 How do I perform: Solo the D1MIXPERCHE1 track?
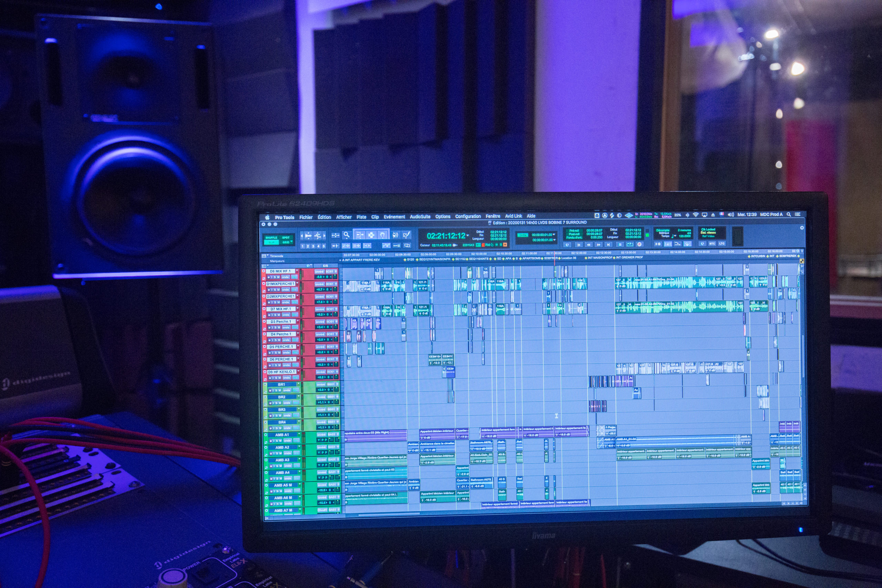click(x=275, y=289)
